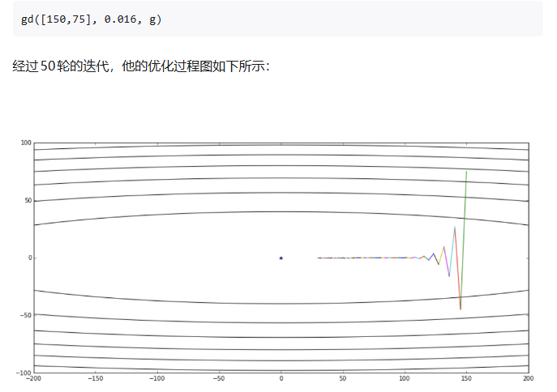The width and height of the screenshot is (557, 392).
Task: Click the x-axis tick label 150
Action: (x=466, y=378)
